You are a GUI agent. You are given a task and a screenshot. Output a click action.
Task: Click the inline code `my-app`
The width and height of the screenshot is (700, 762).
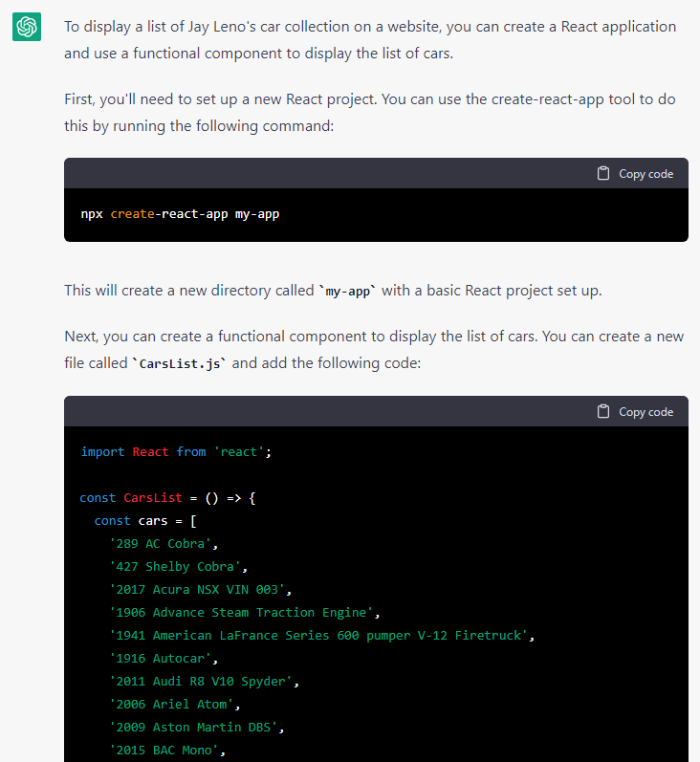click(x=347, y=291)
